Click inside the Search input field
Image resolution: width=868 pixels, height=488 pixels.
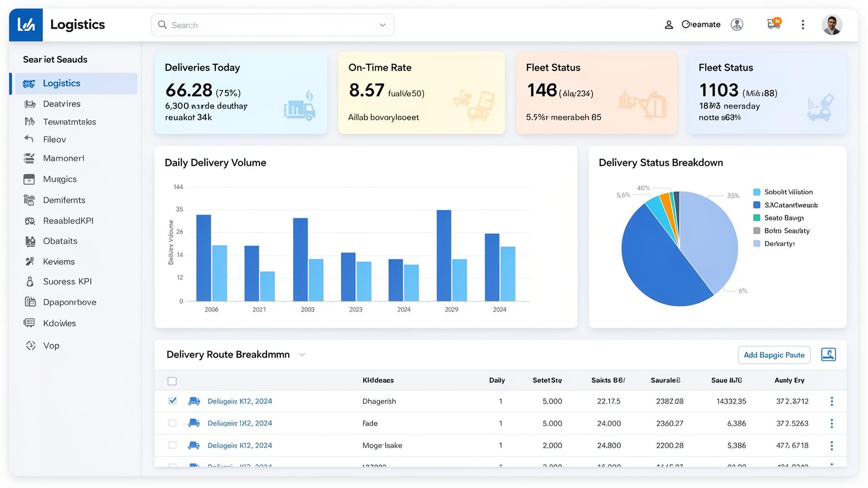[273, 25]
